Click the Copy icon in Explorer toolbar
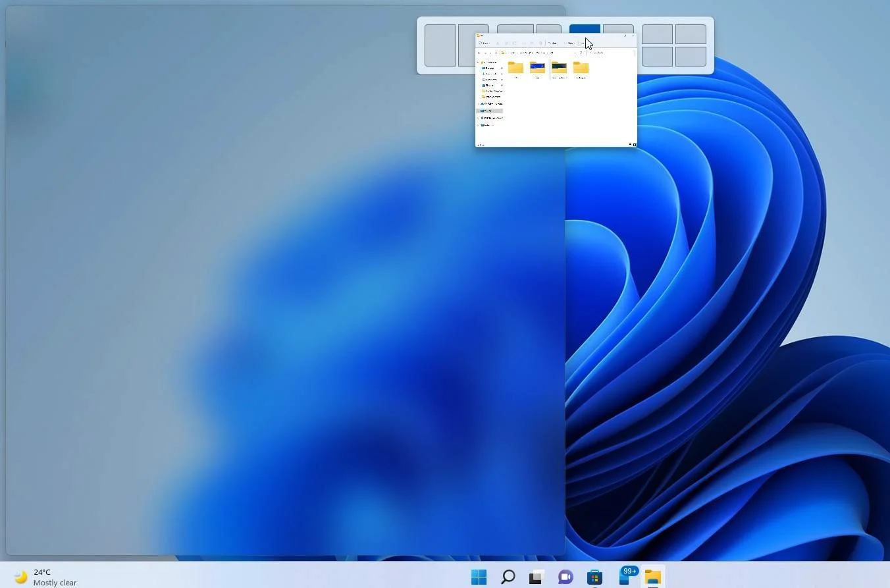The width and height of the screenshot is (890, 588). 506,43
